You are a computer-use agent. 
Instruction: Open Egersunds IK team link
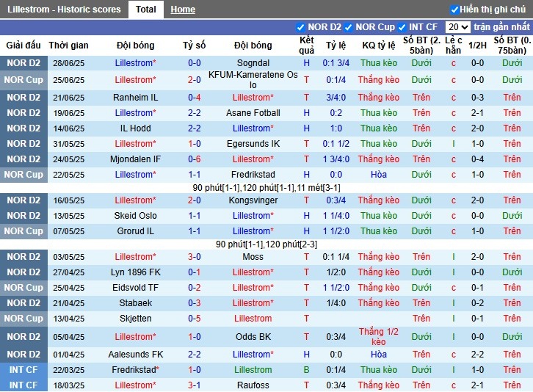253,144
